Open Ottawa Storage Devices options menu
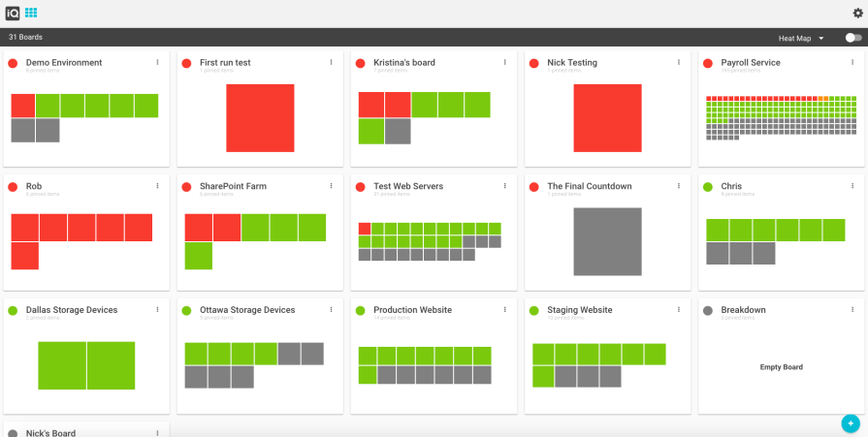Viewport: 868px width, 437px height. 331,310
